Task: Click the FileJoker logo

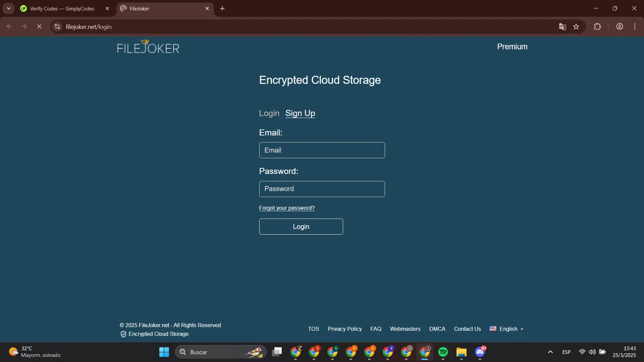Action: click(148, 47)
